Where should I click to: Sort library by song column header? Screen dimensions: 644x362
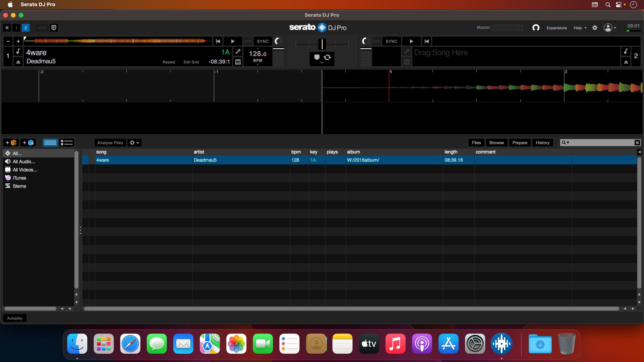point(144,152)
